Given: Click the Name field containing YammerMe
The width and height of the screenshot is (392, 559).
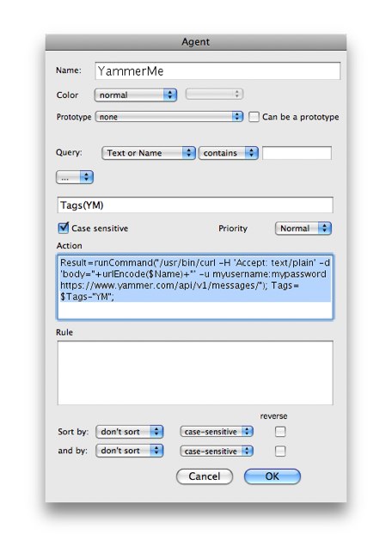Looking at the screenshot, I should pos(217,71).
